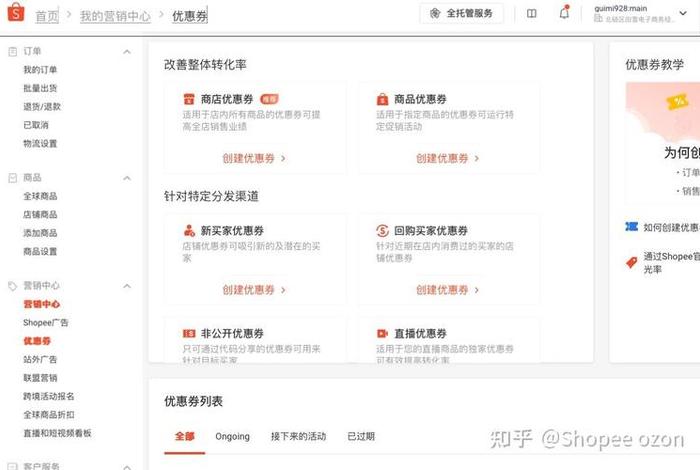
Task: Click the 全托管服务 icon
Action: click(x=435, y=13)
